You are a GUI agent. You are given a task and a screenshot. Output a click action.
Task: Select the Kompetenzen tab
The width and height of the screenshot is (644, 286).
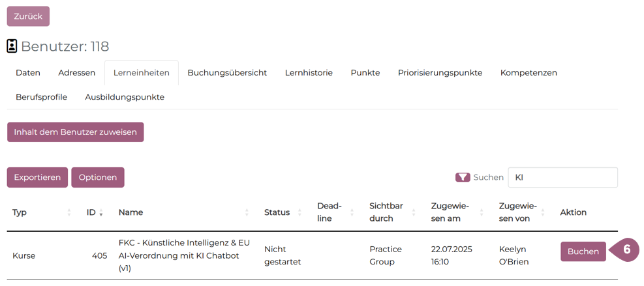click(529, 73)
